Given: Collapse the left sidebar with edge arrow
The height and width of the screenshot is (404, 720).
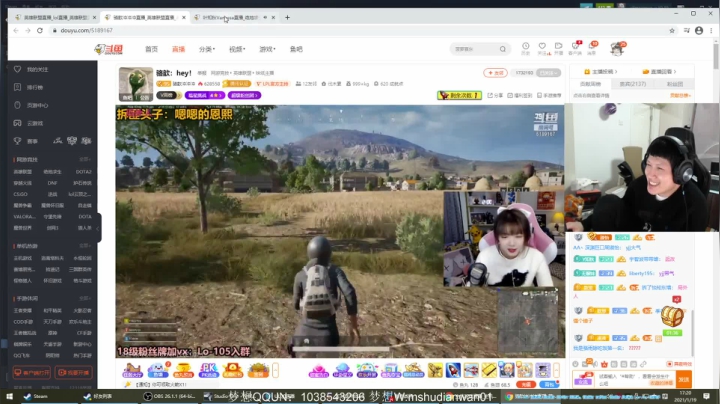Looking at the screenshot, I should (x=99, y=227).
